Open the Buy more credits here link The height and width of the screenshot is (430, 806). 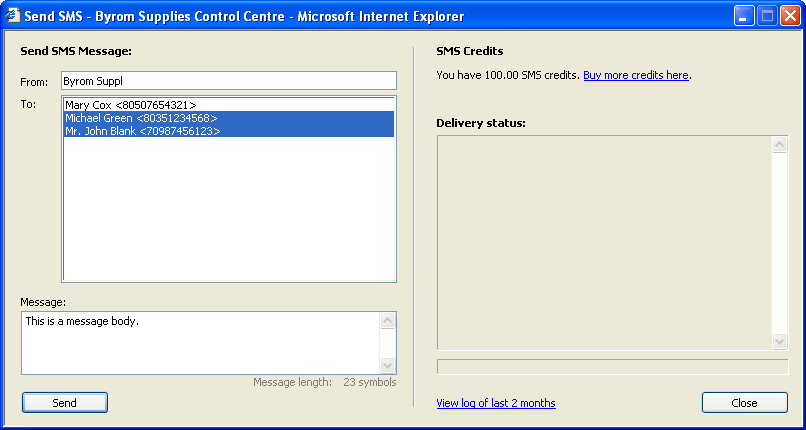(636, 75)
